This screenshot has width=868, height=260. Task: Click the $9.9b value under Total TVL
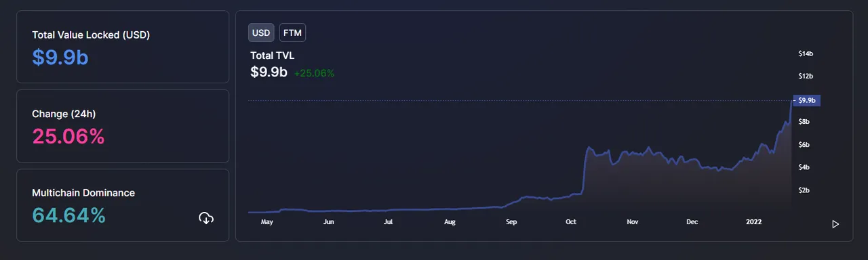point(269,72)
